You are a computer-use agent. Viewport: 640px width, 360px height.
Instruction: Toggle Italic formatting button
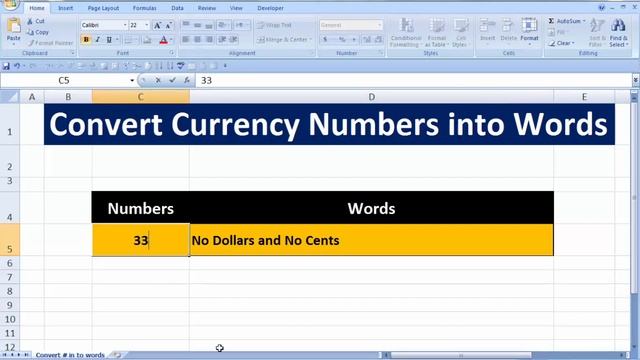click(x=98, y=40)
